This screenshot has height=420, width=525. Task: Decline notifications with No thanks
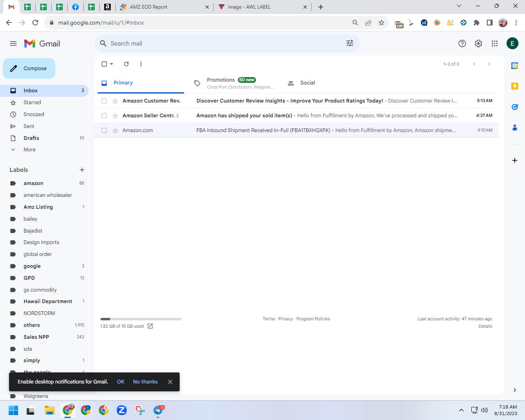coord(145,382)
